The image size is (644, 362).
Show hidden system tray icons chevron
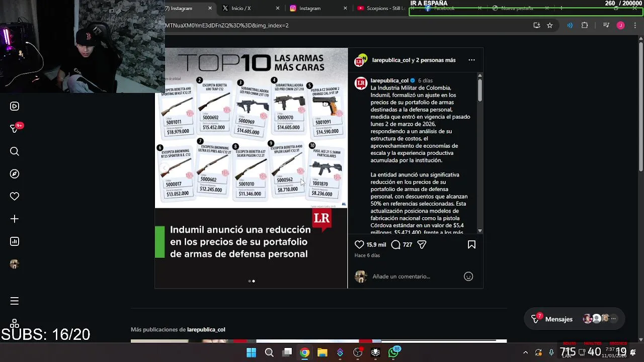(x=525, y=352)
